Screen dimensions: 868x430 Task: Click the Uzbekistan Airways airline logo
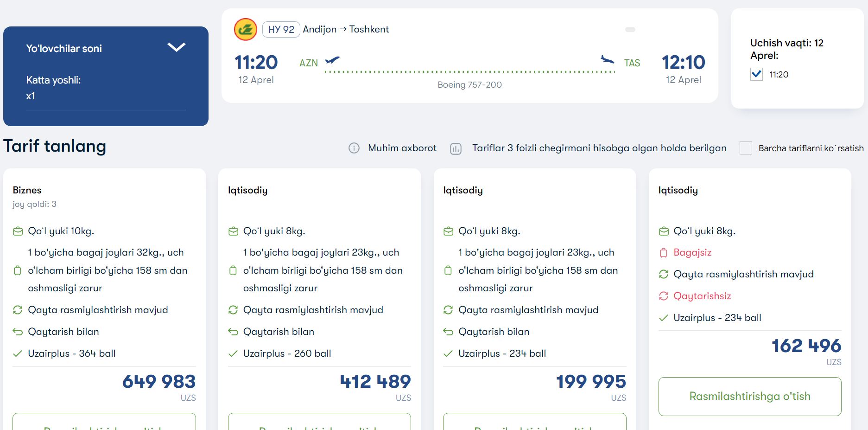tap(246, 30)
